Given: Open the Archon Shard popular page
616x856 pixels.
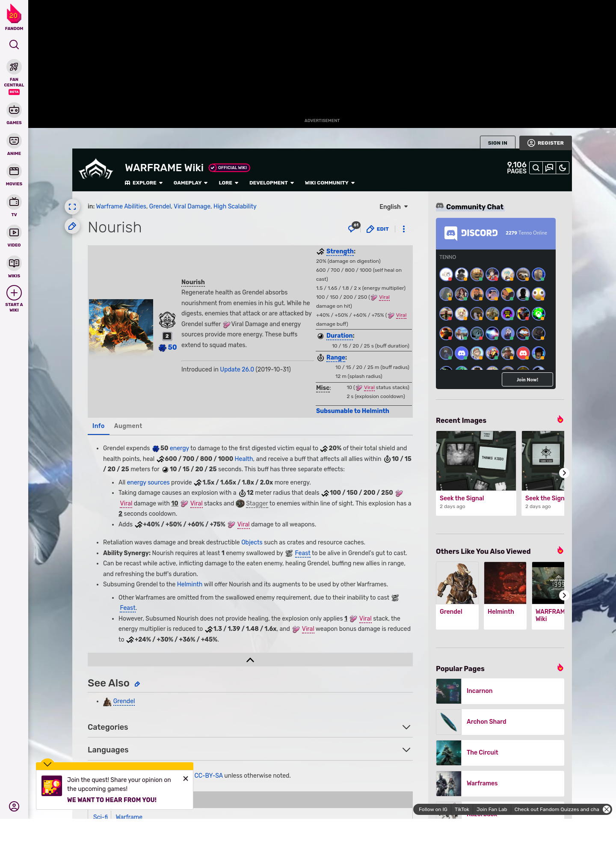Looking at the screenshot, I should [500, 722].
